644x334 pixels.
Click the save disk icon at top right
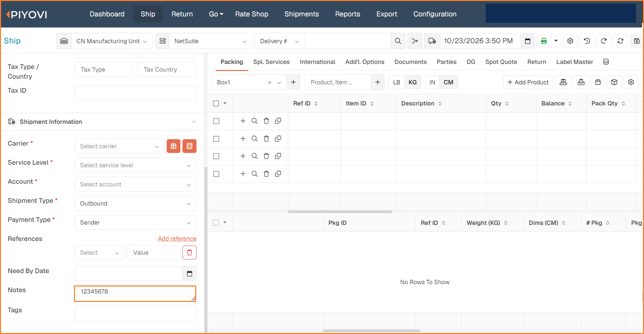[x=636, y=41]
